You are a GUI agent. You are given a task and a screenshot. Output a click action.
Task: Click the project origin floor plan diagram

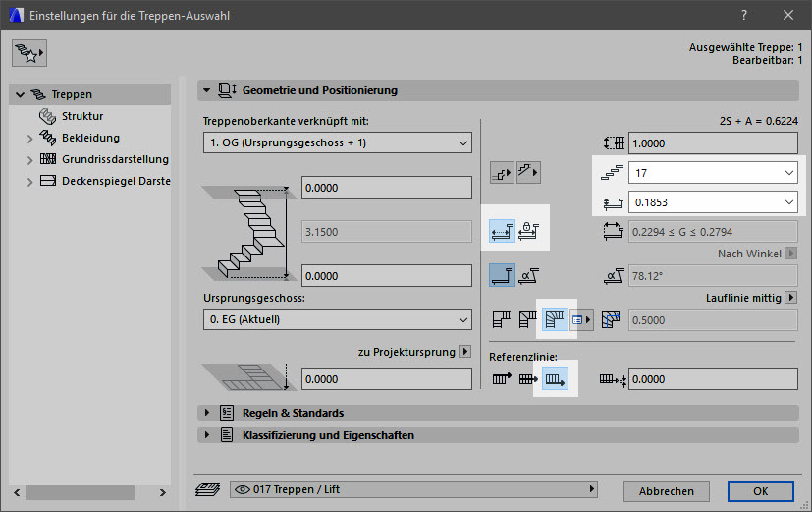click(x=247, y=376)
